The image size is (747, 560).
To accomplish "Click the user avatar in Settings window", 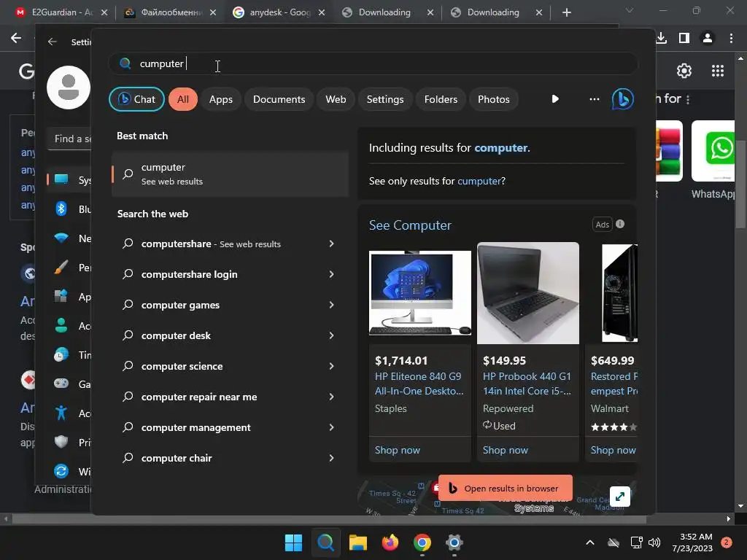I will (x=69, y=87).
